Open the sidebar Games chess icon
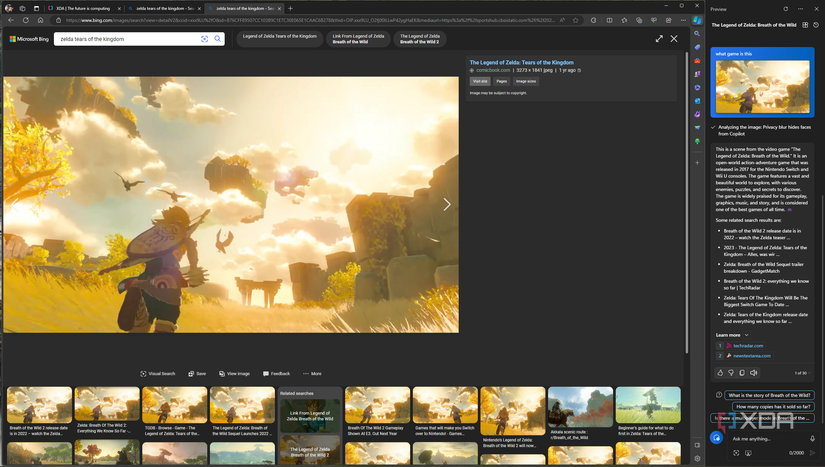The image size is (825, 467). click(697, 74)
